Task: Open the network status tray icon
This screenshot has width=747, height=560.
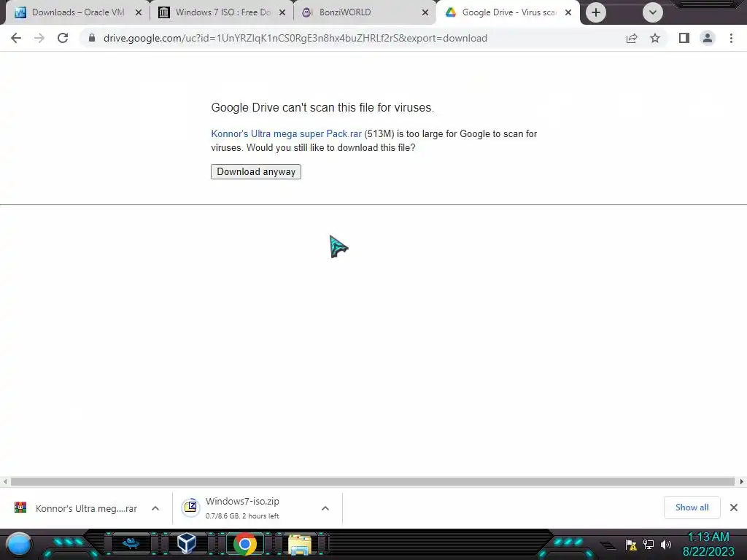Action: click(x=649, y=544)
